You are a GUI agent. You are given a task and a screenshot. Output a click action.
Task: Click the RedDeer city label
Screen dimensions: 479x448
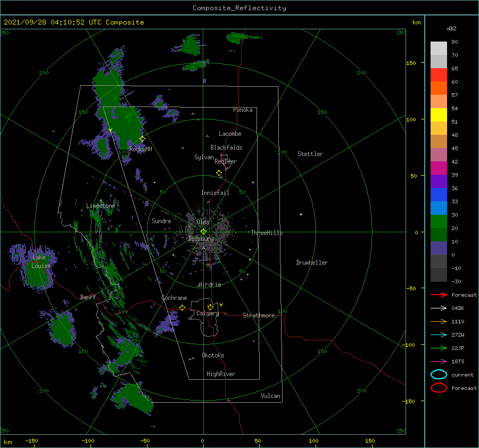pos(226,161)
